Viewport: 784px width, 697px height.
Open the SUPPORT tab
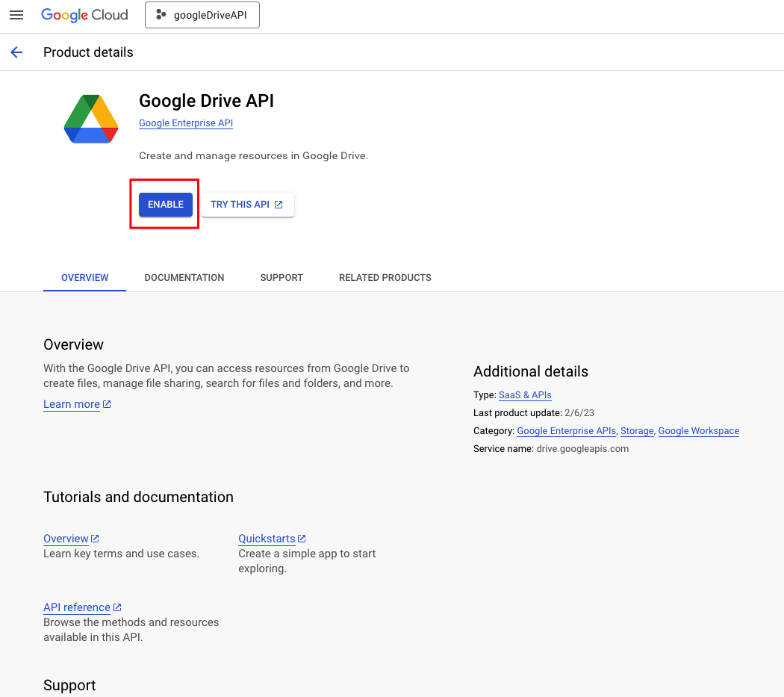281,278
